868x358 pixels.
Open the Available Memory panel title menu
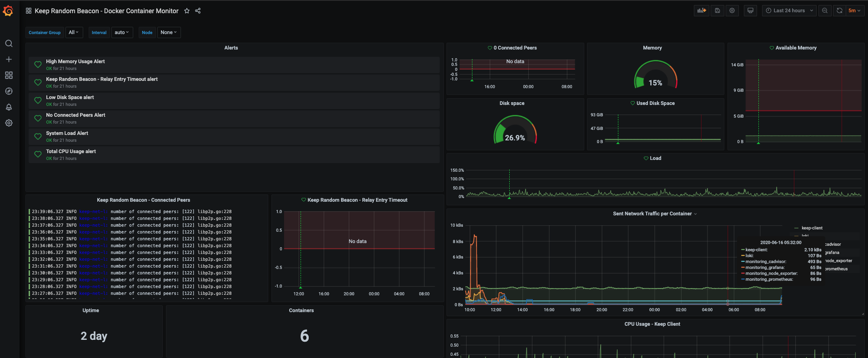click(x=796, y=48)
